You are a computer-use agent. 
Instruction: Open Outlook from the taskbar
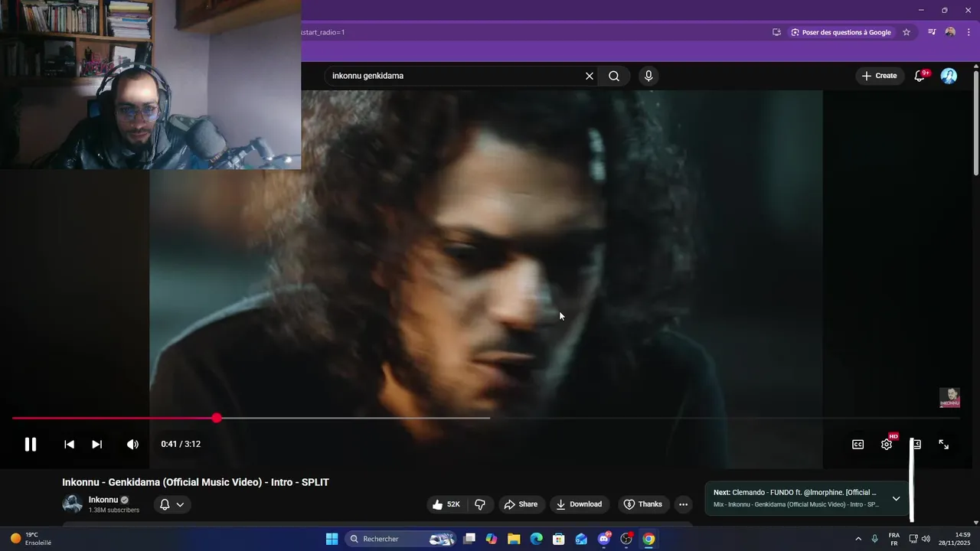coord(581,539)
